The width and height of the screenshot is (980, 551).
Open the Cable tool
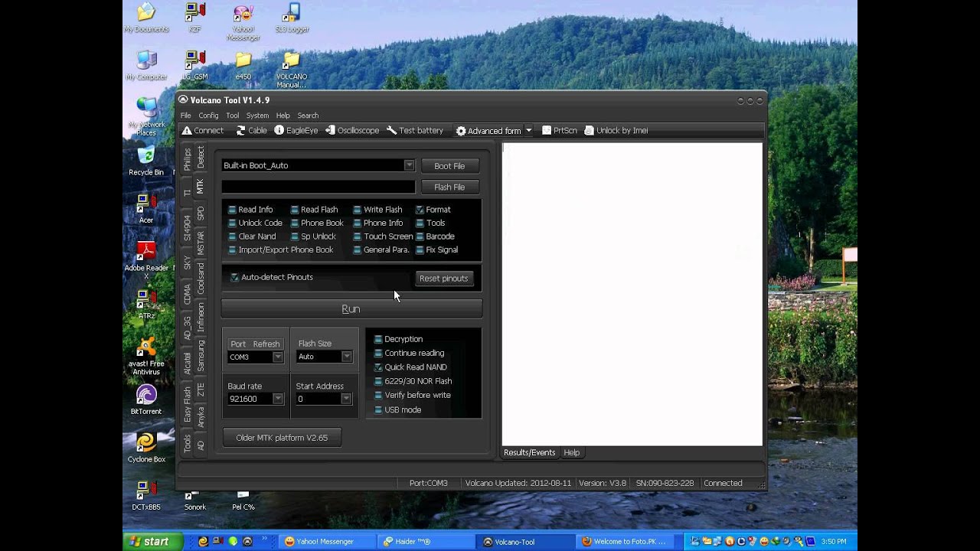click(251, 131)
